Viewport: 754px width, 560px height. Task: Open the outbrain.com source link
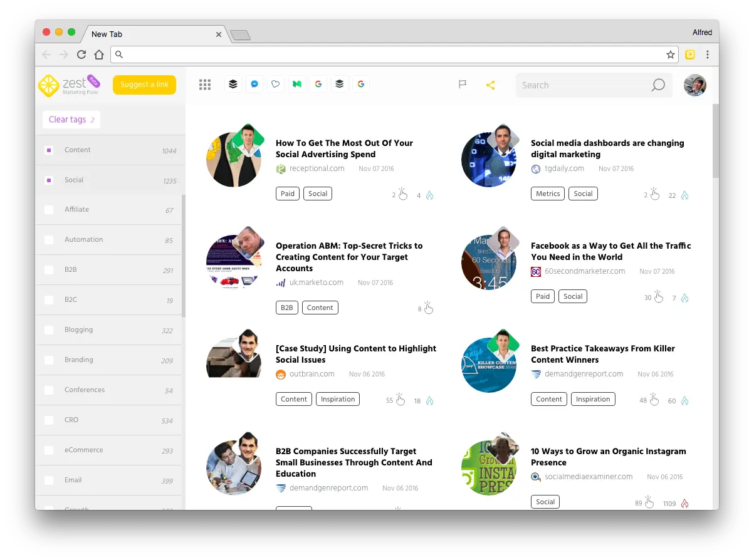[312, 374]
